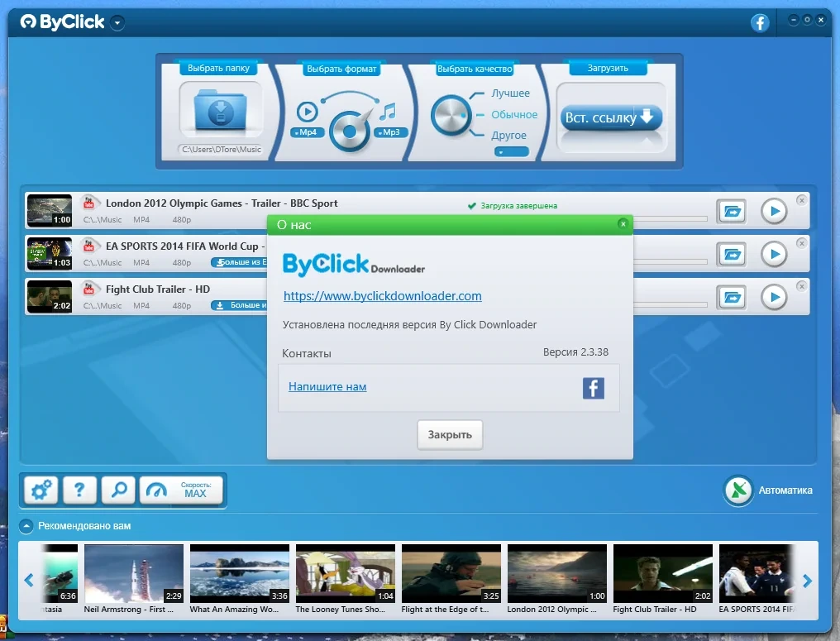Close the О нас dialog with X
The image size is (840, 641).
(x=623, y=224)
